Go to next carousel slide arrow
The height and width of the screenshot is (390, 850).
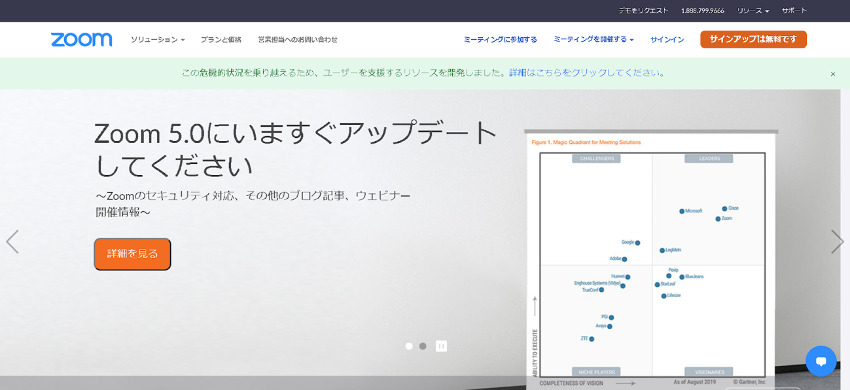tap(837, 241)
